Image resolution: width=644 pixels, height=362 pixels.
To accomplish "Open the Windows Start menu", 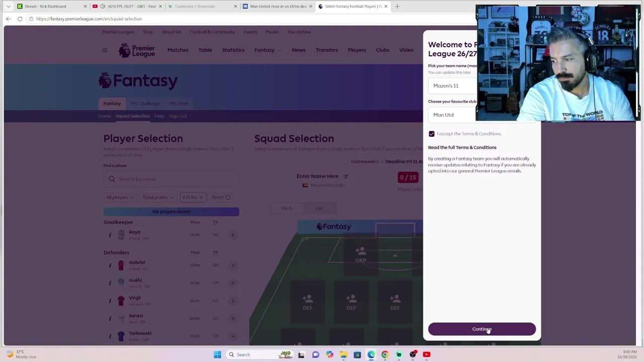I will (x=217, y=354).
